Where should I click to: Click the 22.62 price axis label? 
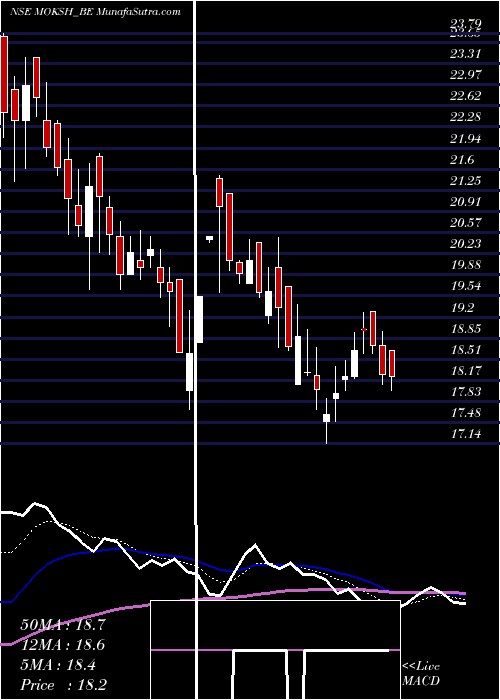[466, 96]
